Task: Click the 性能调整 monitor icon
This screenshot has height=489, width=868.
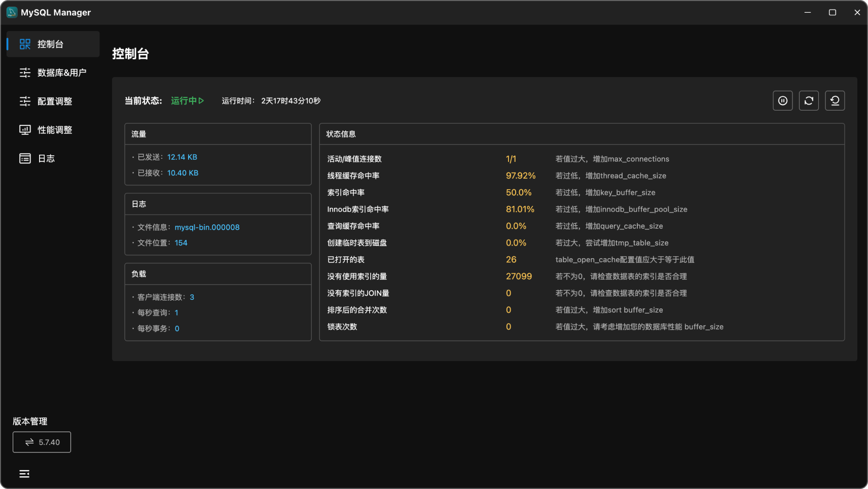Action: (25, 130)
